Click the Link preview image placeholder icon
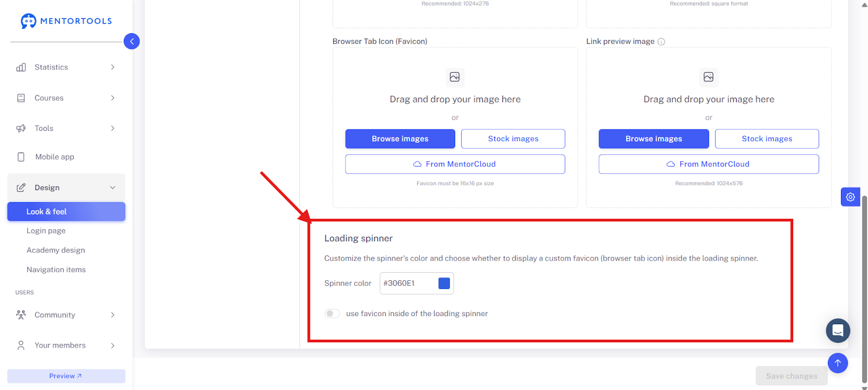Viewport: 868px width, 390px height. [709, 77]
